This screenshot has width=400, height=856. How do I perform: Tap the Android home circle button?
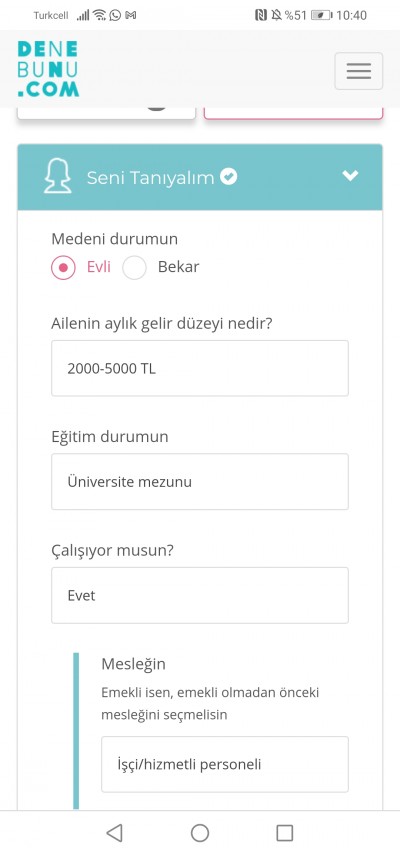click(x=200, y=833)
